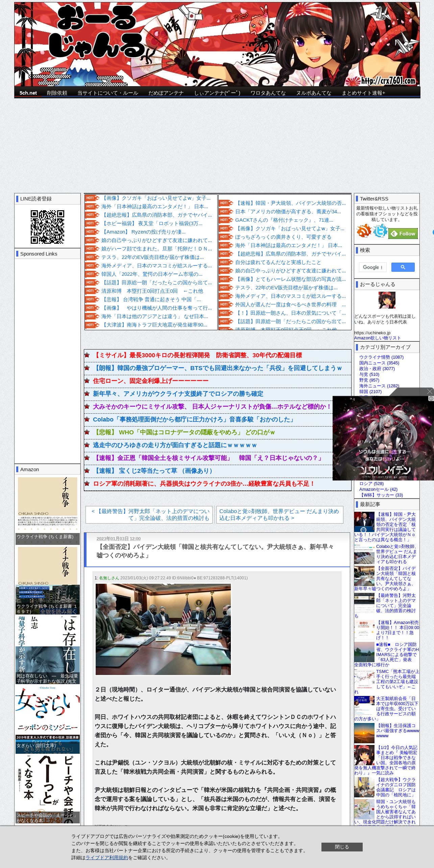434x868 pixels.
Task: Open the ライブドア利用規約 link
Action: click(107, 858)
